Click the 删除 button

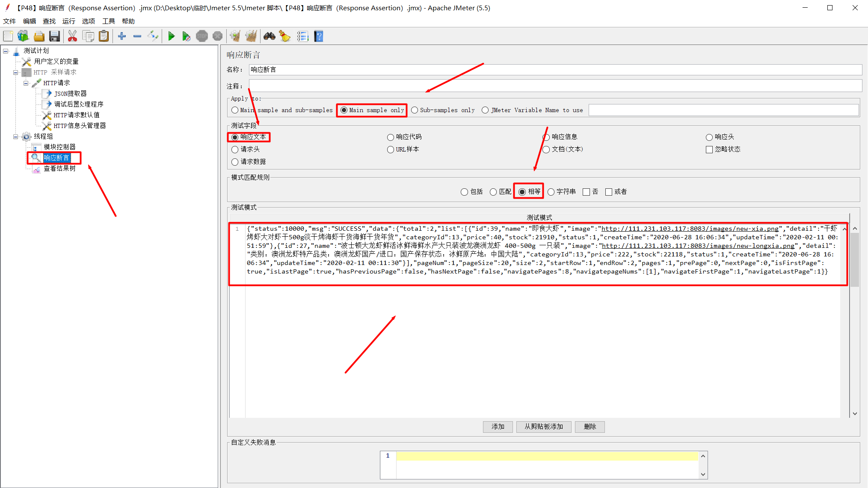click(590, 427)
